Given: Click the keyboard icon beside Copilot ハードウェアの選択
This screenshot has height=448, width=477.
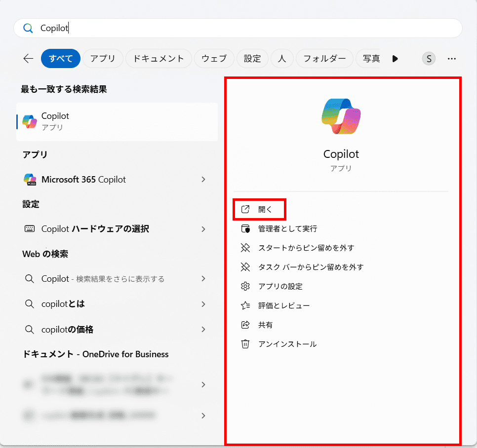Looking at the screenshot, I should tap(30, 228).
